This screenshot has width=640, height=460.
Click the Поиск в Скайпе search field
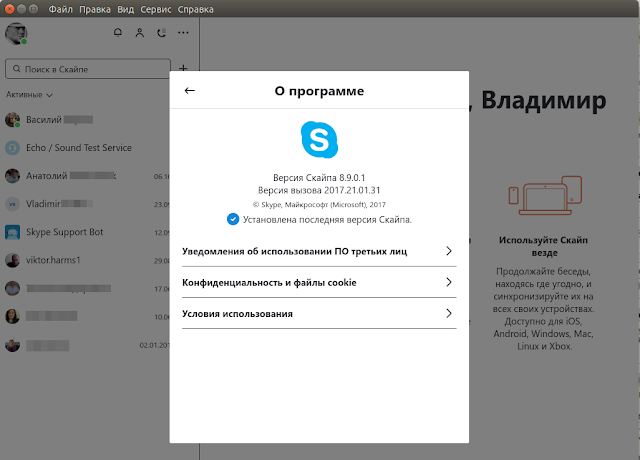(88, 69)
